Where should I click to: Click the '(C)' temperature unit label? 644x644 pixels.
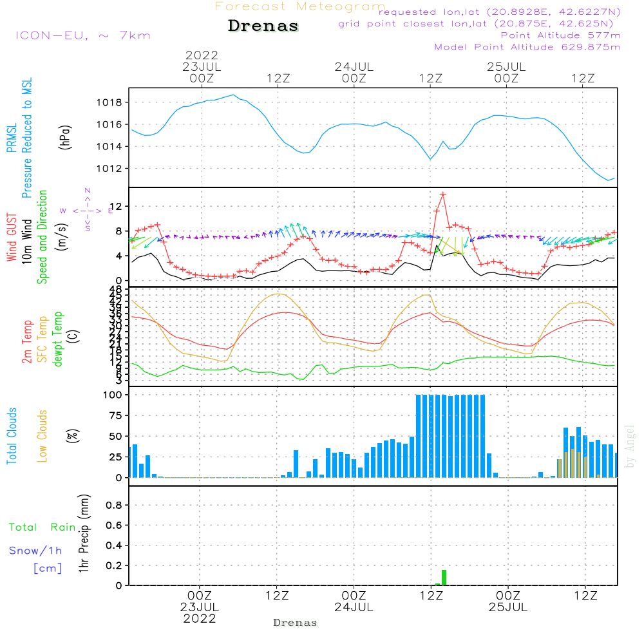point(73,337)
